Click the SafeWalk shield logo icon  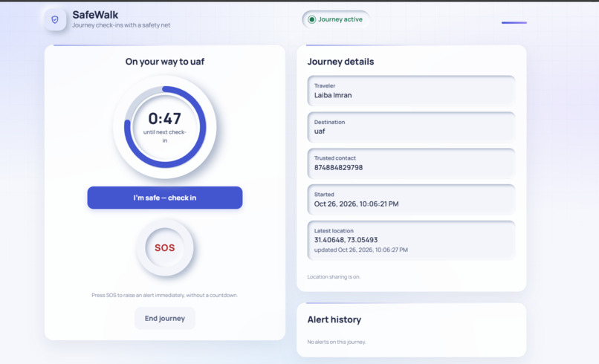55,19
